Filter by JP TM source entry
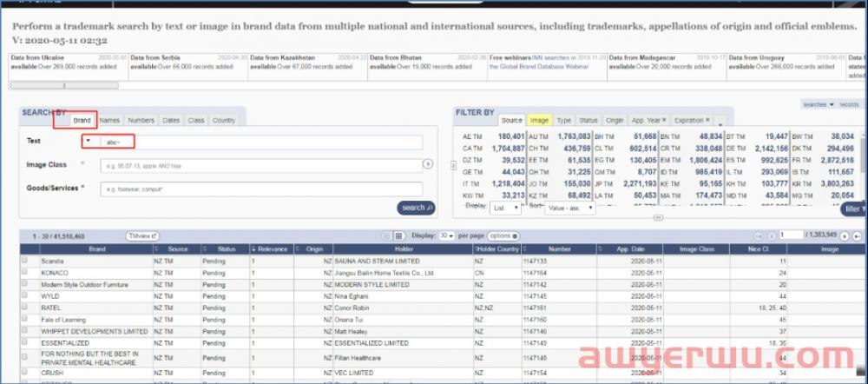868x384 pixels. click(x=626, y=183)
